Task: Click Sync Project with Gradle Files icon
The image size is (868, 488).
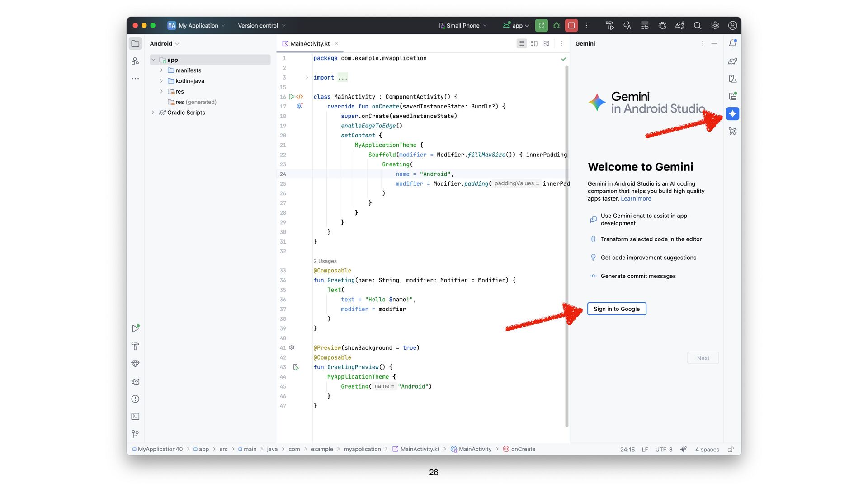Action: (680, 26)
